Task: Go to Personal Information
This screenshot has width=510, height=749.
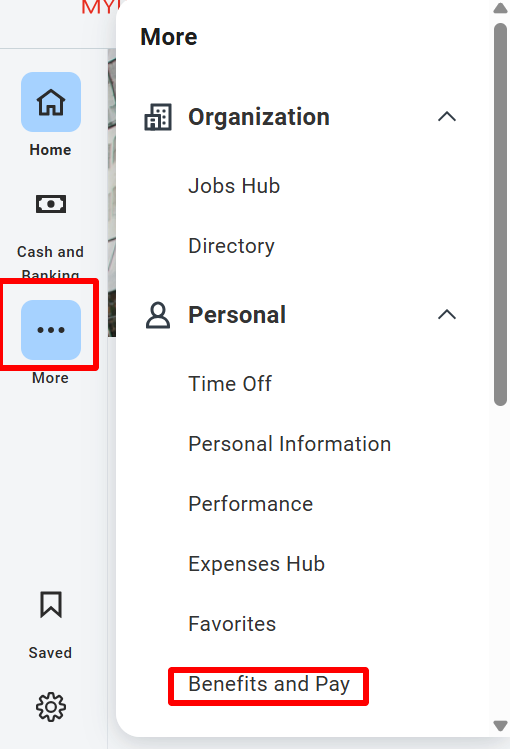Action: click(x=290, y=444)
